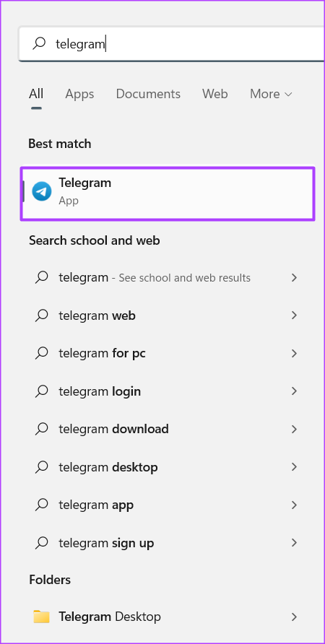Select 'See school and web results' suggestion

coord(168,278)
